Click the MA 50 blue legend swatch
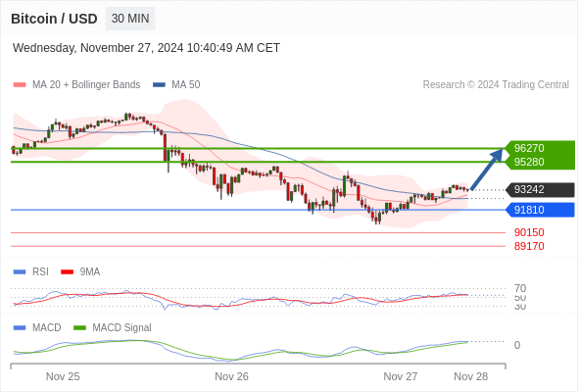This screenshot has width=578, height=392. tap(159, 85)
